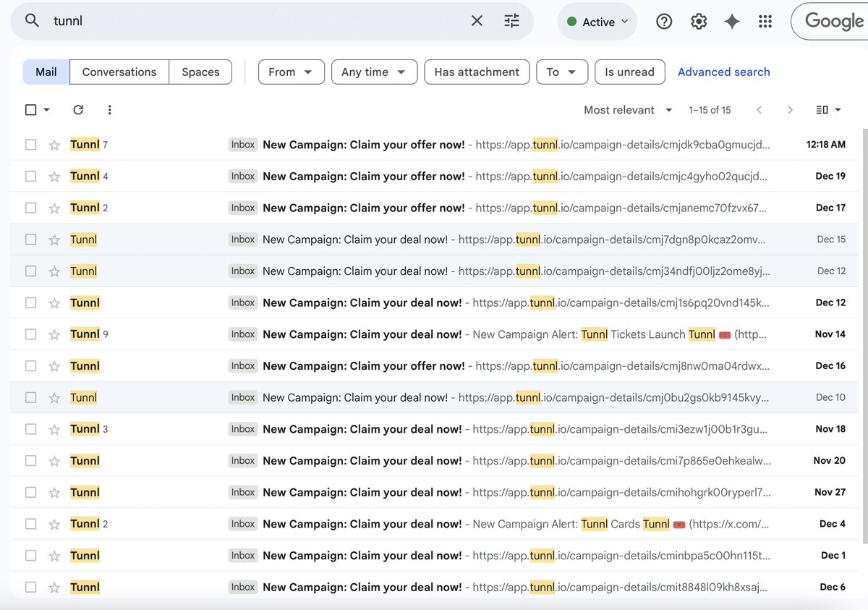Expand the Any time filter dropdown

coord(374,72)
